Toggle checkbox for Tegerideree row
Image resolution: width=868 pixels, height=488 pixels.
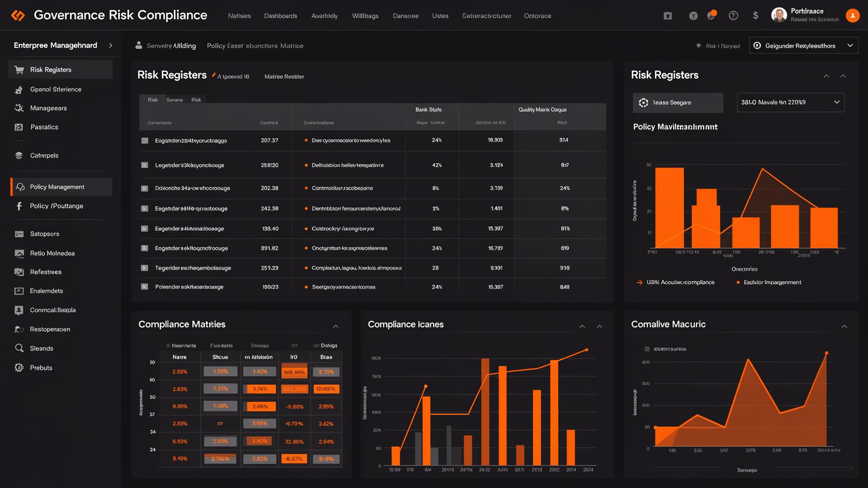click(145, 268)
